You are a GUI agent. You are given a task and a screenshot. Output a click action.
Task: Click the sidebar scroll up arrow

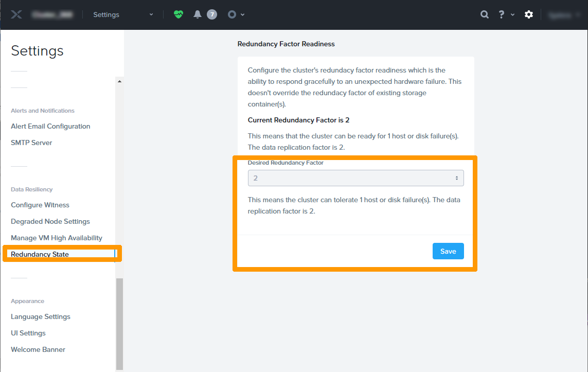pos(119,81)
